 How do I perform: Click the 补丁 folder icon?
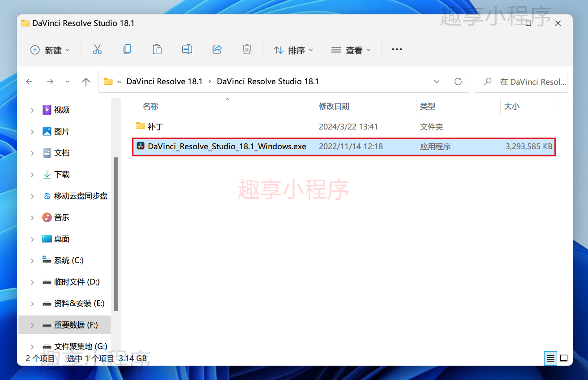[x=141, y=126]
